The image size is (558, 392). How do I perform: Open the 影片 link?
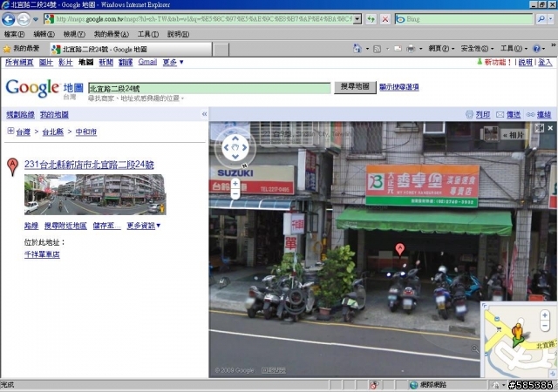(65, 63)
